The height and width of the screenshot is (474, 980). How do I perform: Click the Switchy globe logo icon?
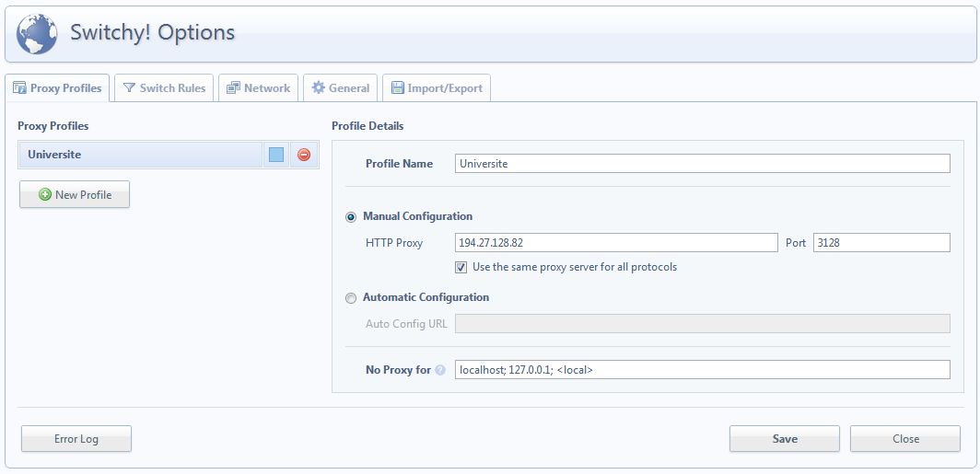pos(37,33)
